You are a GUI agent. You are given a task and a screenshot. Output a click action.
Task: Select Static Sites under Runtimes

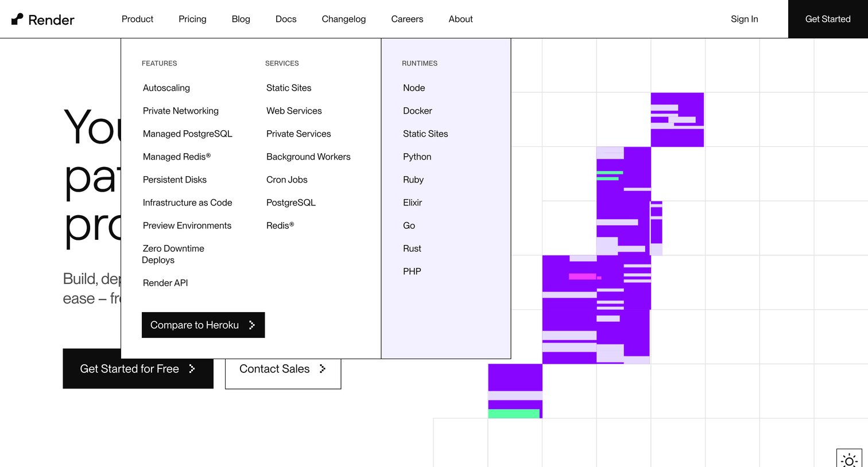[x=425, y=134]
